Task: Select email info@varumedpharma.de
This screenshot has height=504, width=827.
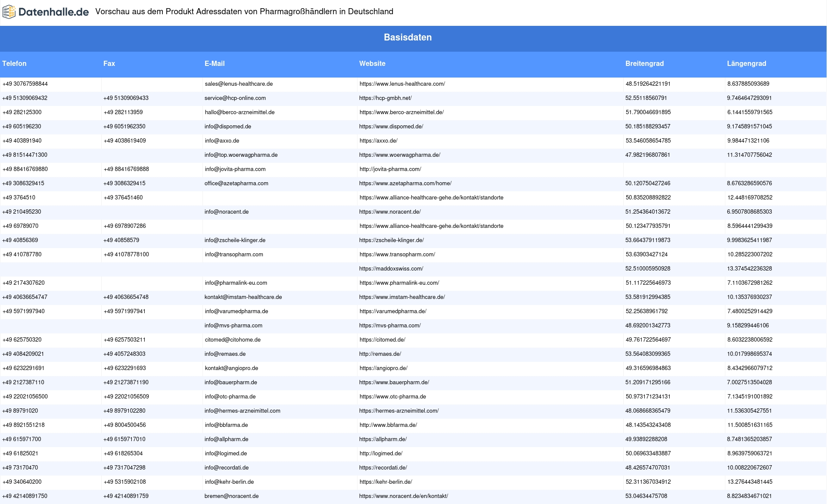Action: 236,311
